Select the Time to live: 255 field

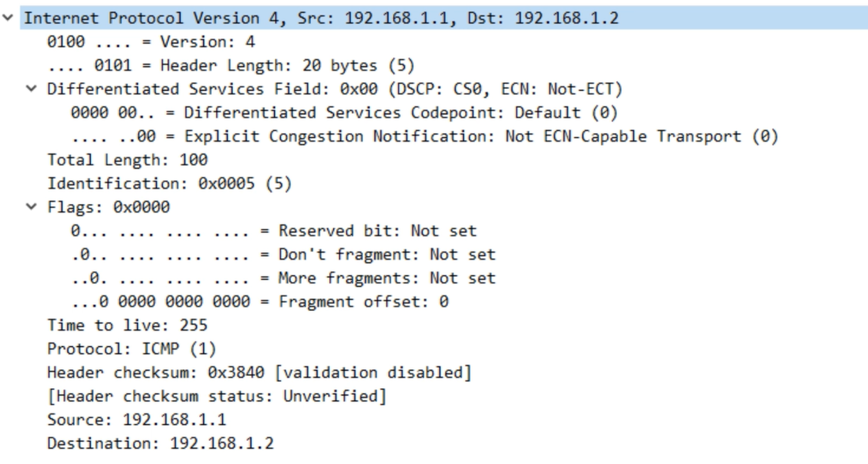click(x=128, y=325)
